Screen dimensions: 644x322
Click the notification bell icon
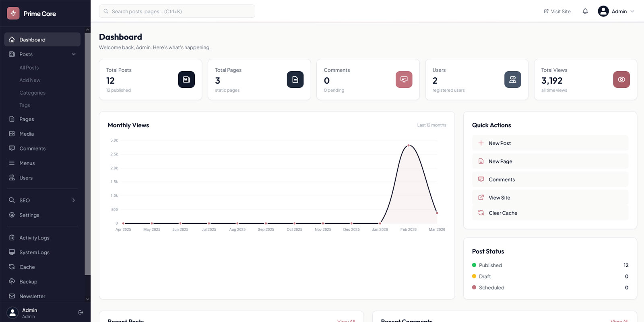click(x=585, y=11)
